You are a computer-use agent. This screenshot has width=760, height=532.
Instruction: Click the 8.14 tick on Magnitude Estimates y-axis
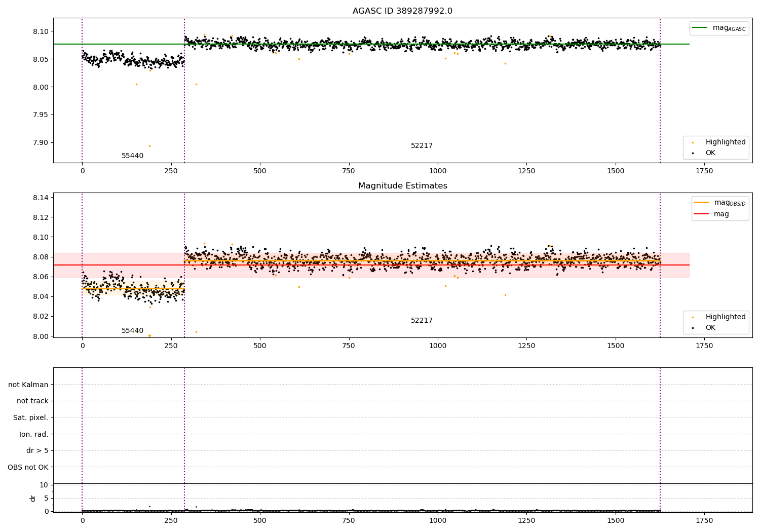(41, 198)
